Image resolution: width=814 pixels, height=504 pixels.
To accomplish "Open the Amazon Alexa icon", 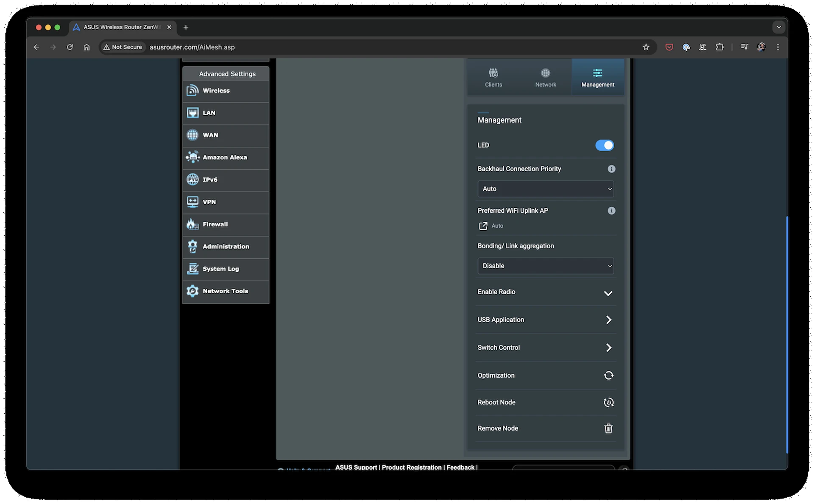I will (192, 157).
